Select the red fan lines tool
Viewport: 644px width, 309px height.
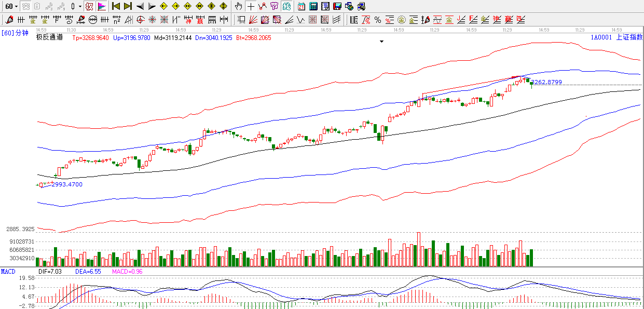(x=253, y=20)
